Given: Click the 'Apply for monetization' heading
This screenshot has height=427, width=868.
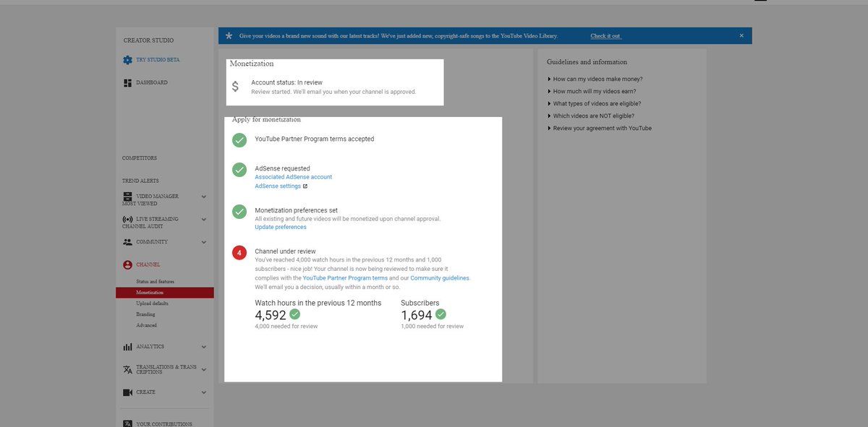Looking at the screenshot, I should 266,119.
